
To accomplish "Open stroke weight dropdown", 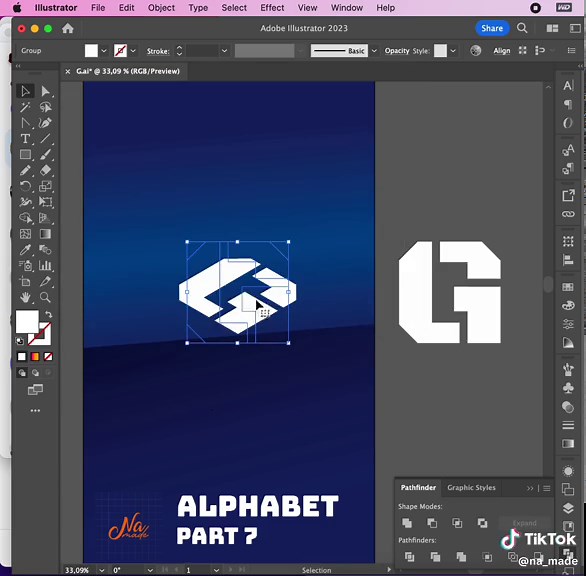I will pyautogui.click(x=224, y=51).
